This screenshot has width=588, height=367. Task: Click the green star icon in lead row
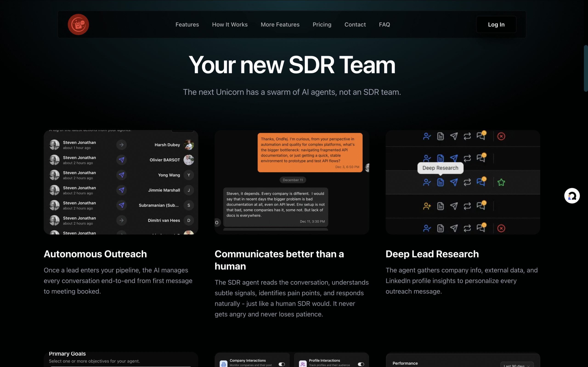tap(501, 182)
